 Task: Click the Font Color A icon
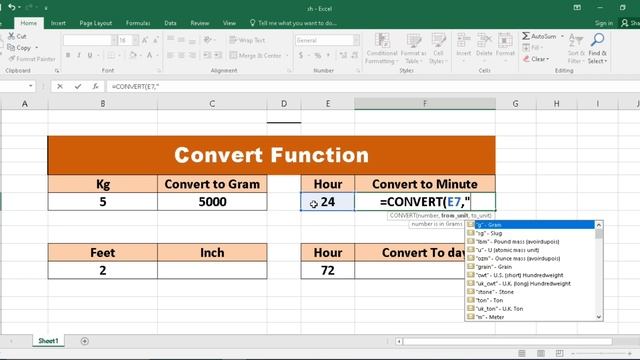click(x=150, y=55)
